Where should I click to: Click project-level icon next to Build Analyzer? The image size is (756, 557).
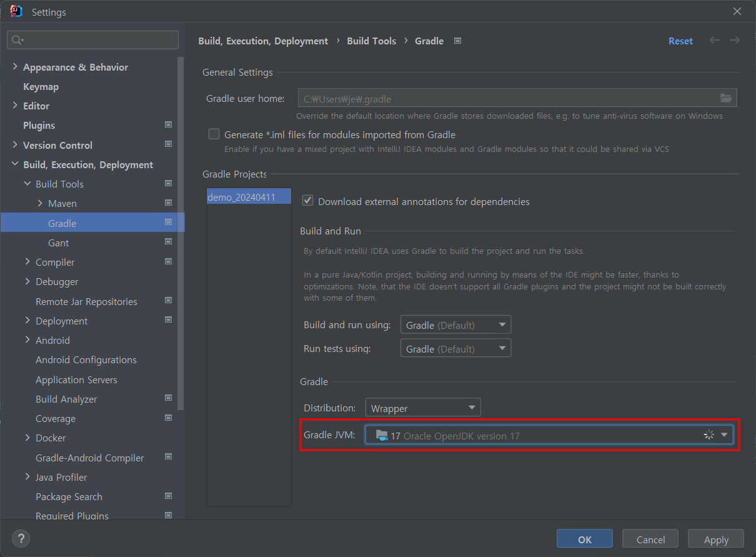point(168,398)
